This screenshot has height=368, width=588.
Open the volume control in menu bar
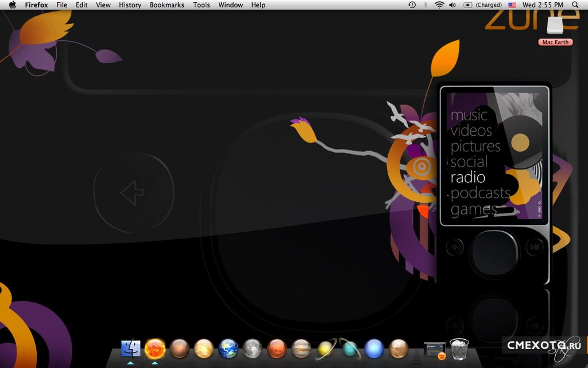[x=452, y=5]
